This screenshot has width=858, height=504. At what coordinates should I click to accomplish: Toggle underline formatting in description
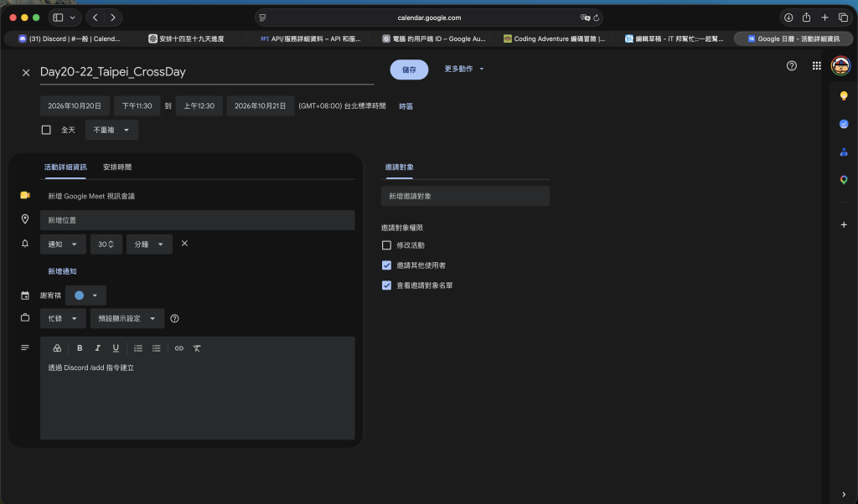pyautogui.click(x=116, y=348)
